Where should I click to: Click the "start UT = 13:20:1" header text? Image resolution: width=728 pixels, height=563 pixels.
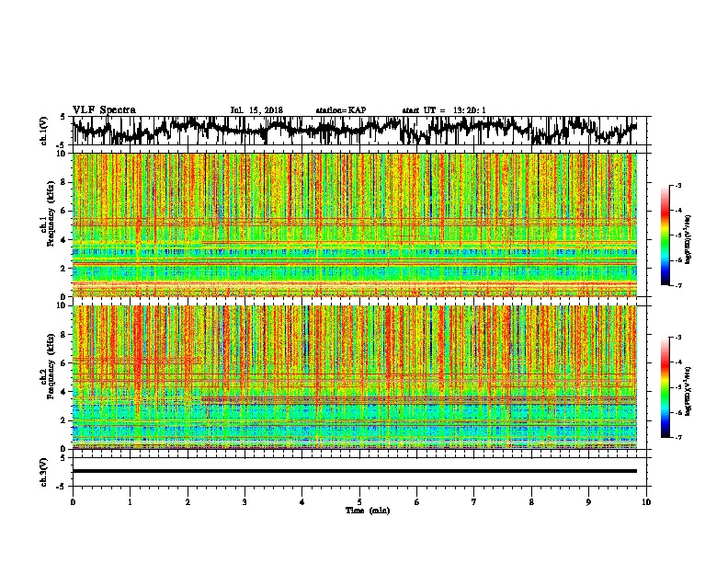pyautogui.click(x=444, y=110)
